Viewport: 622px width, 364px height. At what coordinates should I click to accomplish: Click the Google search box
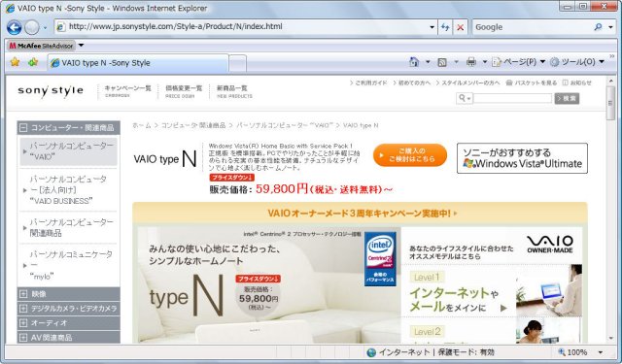tap(532, 27)
